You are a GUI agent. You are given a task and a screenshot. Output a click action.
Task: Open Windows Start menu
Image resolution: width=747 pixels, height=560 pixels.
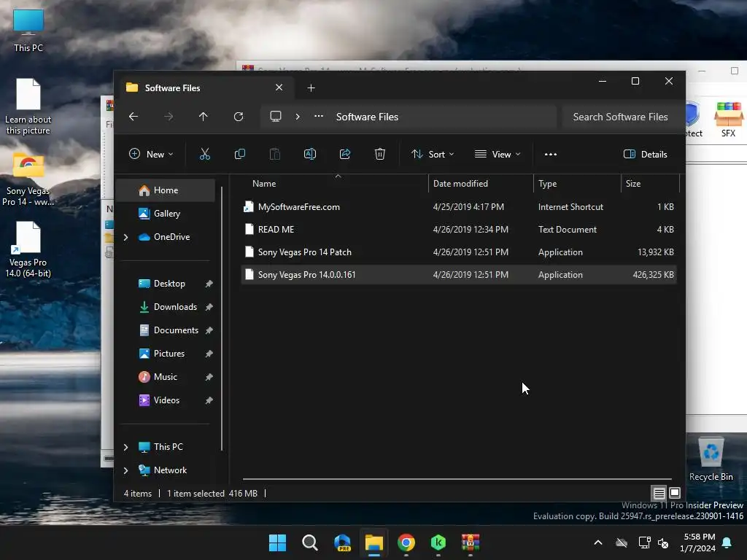(x=277, y=542)
